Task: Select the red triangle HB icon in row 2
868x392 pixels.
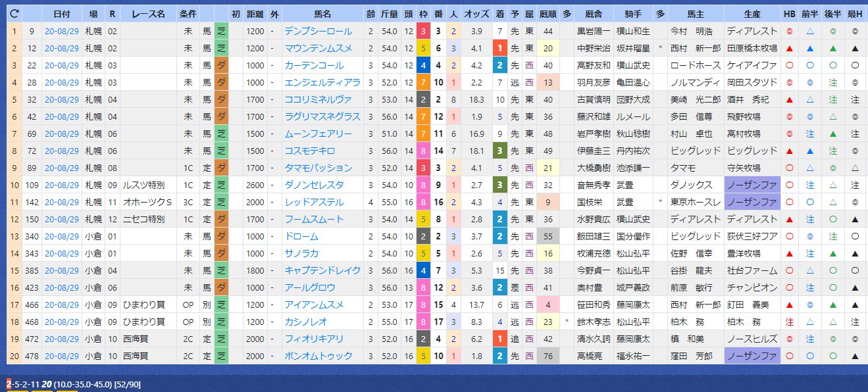Action: pyautogui.click(x=789, y=48)
